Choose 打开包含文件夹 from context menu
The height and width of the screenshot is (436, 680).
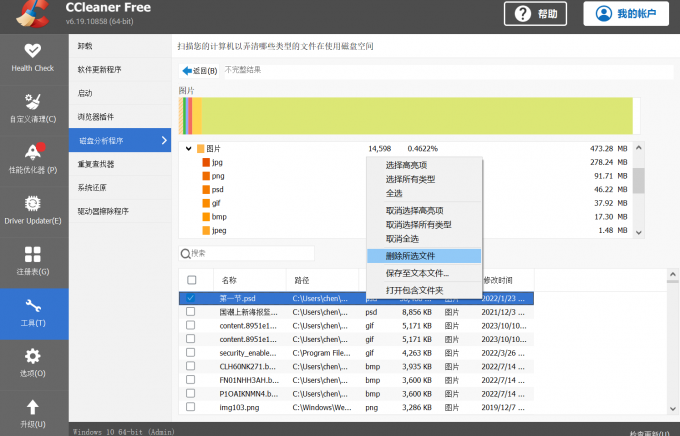424,291
